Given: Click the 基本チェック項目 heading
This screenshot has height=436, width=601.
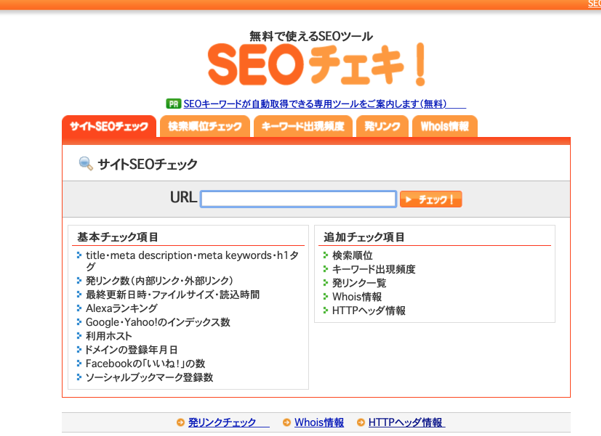Looking at the screenshot, I should [x=118, y=237].
